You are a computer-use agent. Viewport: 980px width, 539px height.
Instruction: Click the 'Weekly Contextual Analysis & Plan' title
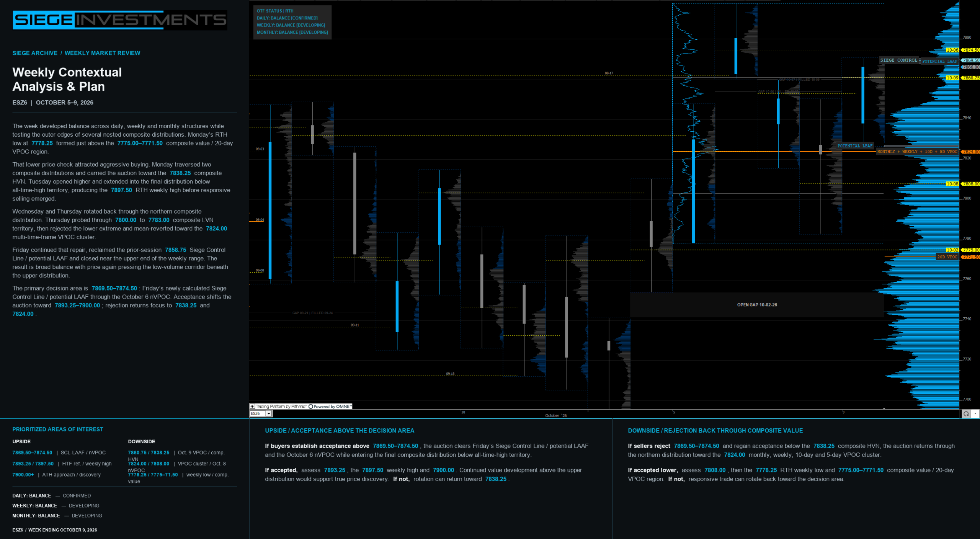coord(67,79)
